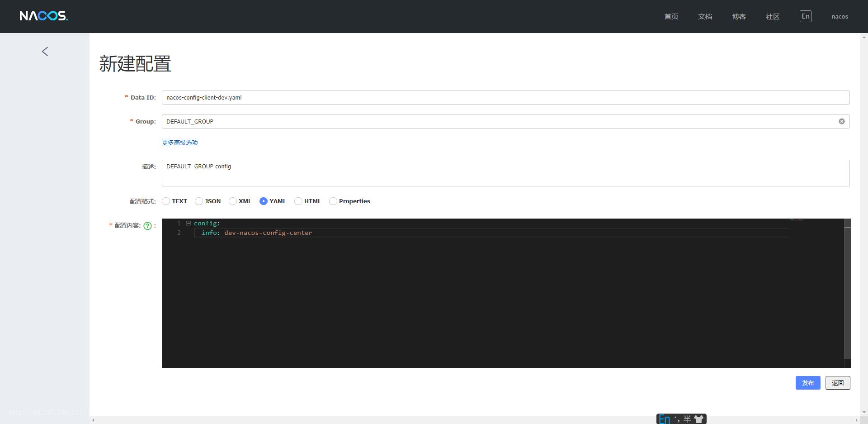The width and height of the screenshot is (868, 424).
Task: Click the horizontal scrollbar left arrow
Action: tap(93, 420)
